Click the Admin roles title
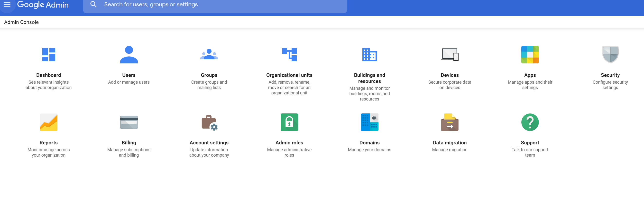This screenshot has width=644, height=201. point(289,143)
